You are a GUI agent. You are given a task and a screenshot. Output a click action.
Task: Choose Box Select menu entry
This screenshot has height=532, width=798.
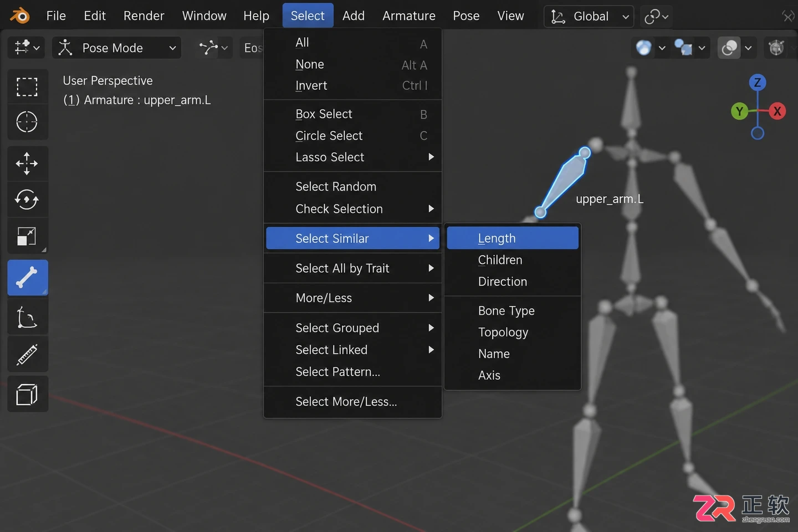click(x=353, y=114)
